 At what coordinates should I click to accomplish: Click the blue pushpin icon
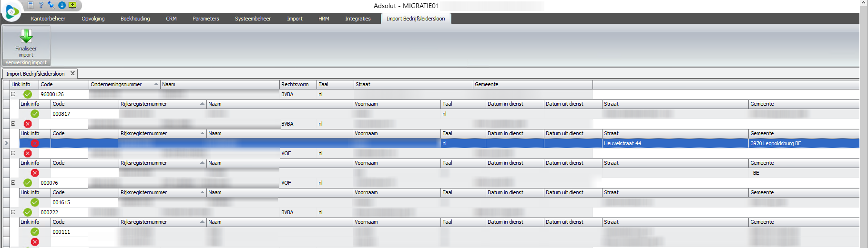click(x=51, y=5)
